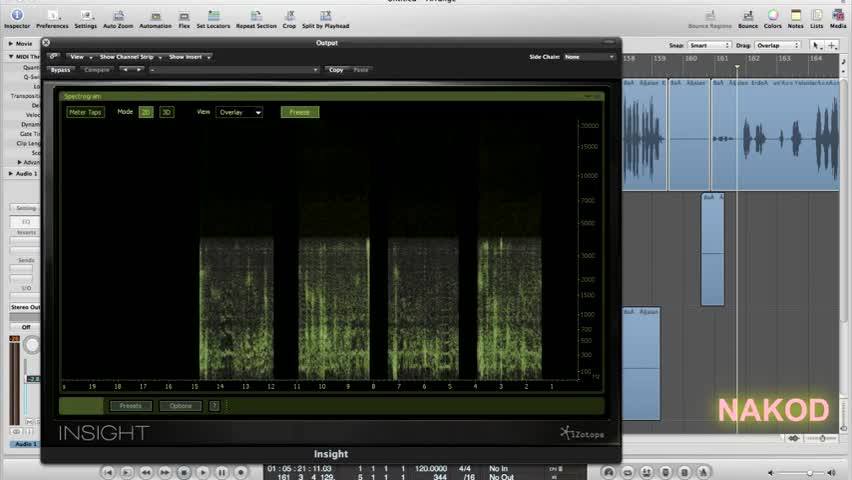This screenshot has width=852, height=480.
Task: Open the Insight help question mark
Action: 214,406
